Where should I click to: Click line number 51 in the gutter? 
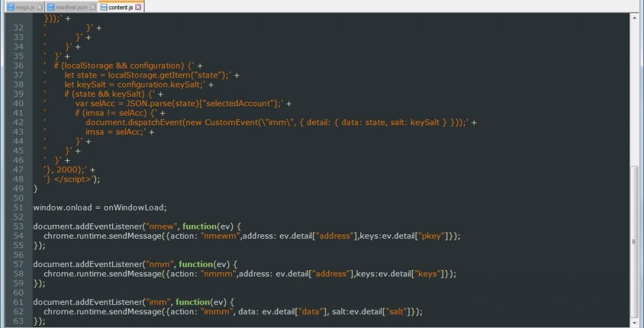18,207
